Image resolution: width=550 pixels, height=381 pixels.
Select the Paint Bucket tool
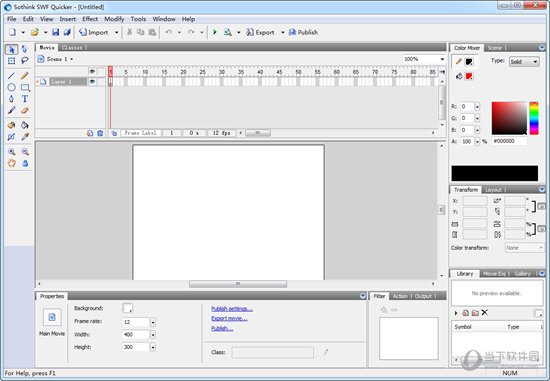(x=25, y=125)
